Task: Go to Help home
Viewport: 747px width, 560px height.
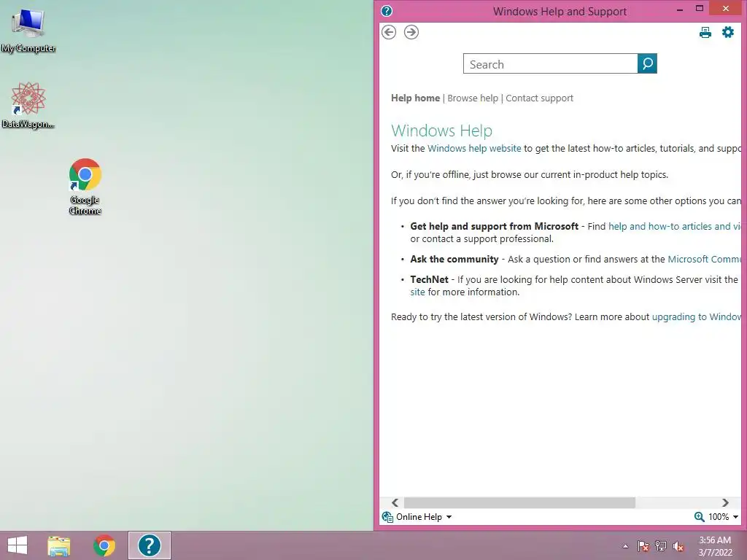Action: click(415, 98)
